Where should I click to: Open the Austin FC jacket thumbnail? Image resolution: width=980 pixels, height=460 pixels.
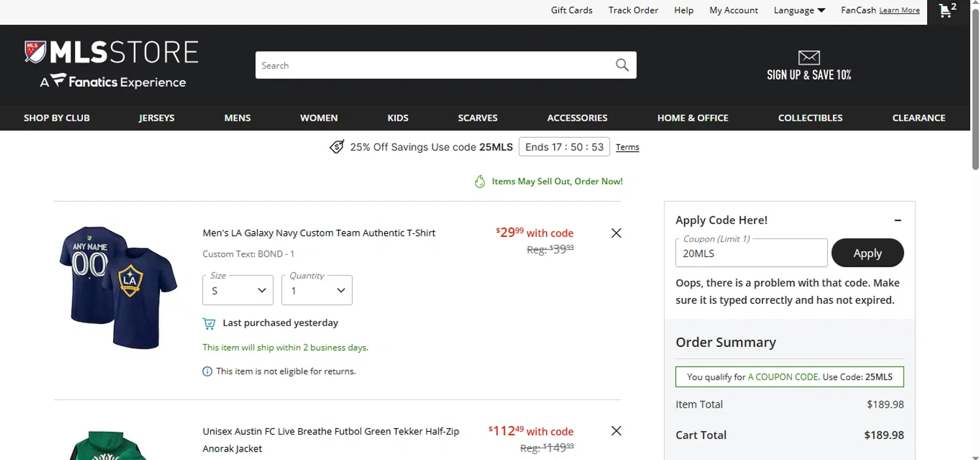pyautogui.click(x=109, y=445)
